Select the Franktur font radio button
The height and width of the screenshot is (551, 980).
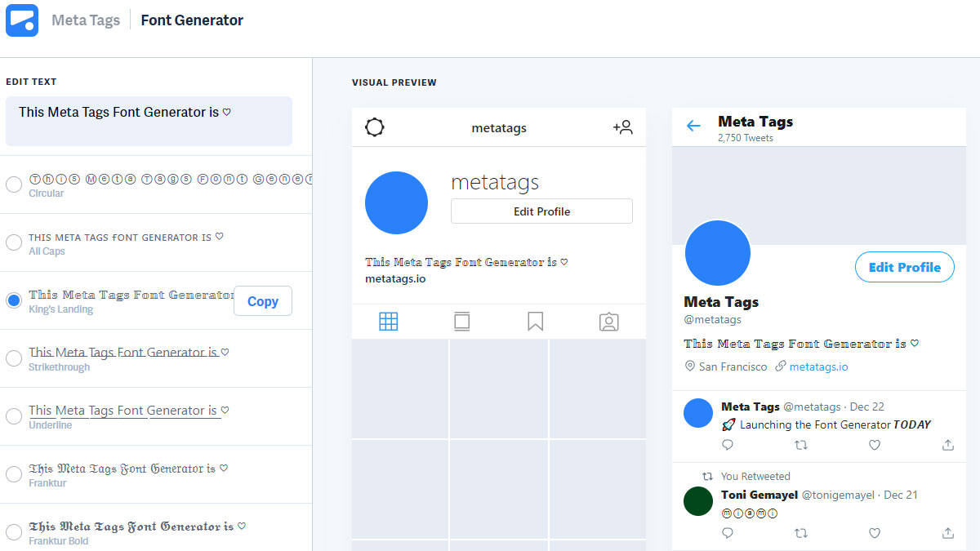(14, 474)
